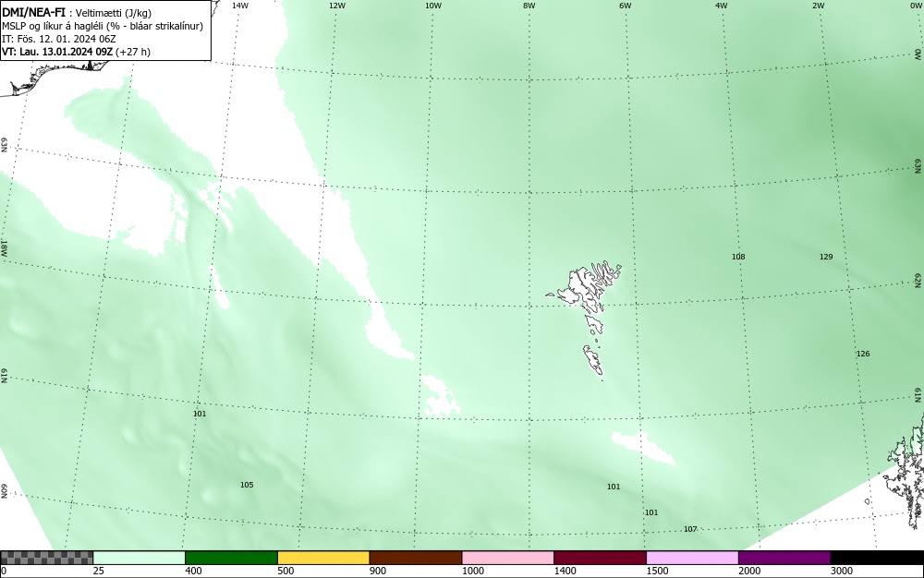Image resolution: width=924 pixels, height=578 pixels.
Task: Click the yellow 500–900 legend swatch
Action: coord(323,558)
